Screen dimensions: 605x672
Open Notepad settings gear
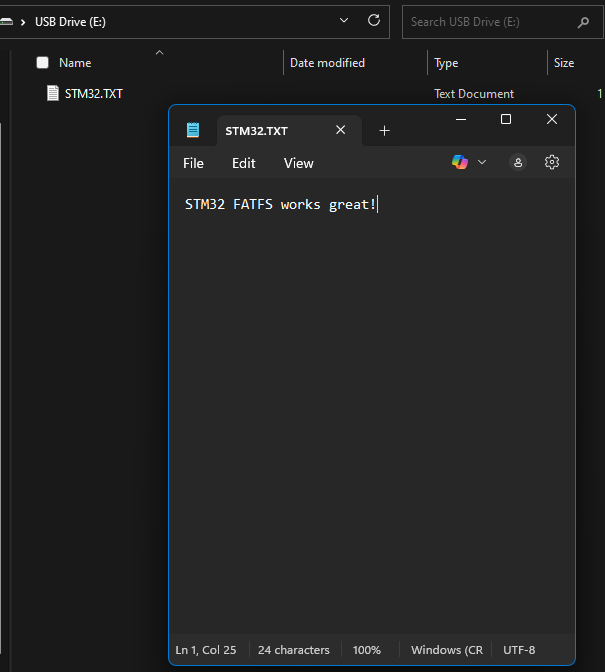click(x=551, y=162)
